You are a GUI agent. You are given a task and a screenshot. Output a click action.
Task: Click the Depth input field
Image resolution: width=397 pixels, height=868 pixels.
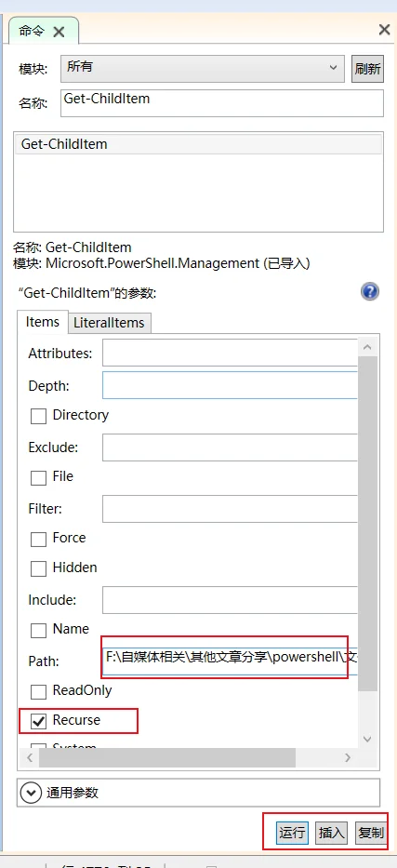[230, 385]
